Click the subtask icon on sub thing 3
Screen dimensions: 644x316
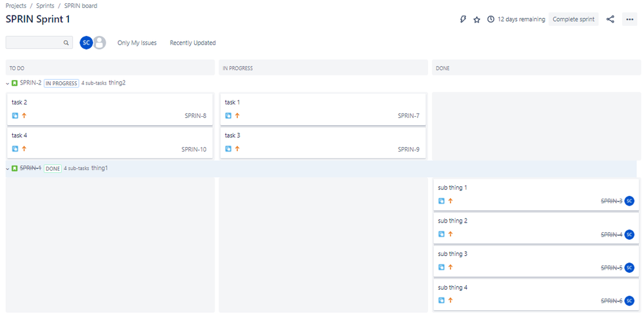coord(442,267)
